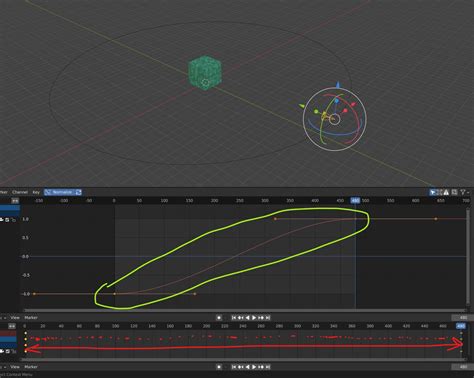Viewport: 474px width, 378px height.
Task: Collapse graph editor channel list with arrows button
Action: [15, 201]
